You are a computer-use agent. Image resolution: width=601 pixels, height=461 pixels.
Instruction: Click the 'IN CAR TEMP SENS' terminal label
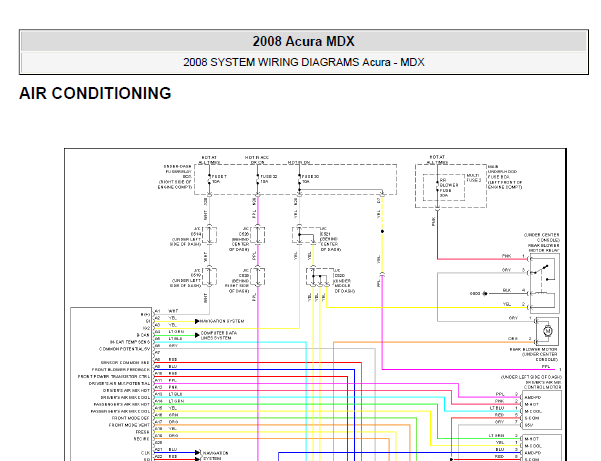130,342
